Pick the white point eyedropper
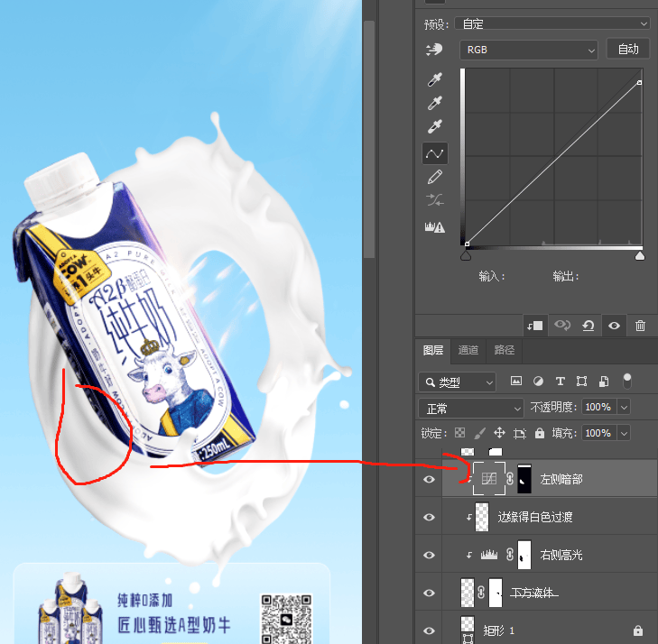The width and height of the screenshot is (658, 644). (434, 126)
